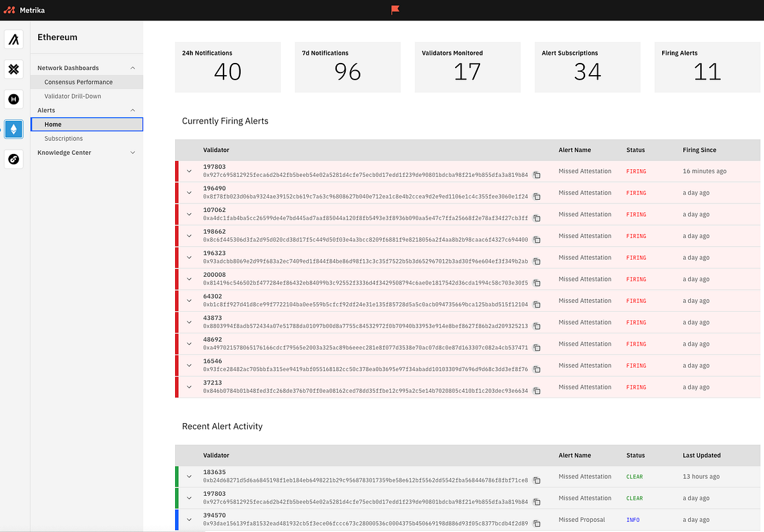Click the Ethereum sidebar heading
The image size is (764, 532).
click(x=57, y=37)
